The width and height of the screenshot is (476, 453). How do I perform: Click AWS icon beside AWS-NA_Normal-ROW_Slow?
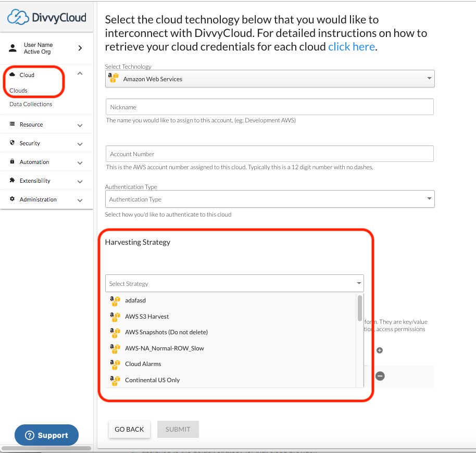115,349
